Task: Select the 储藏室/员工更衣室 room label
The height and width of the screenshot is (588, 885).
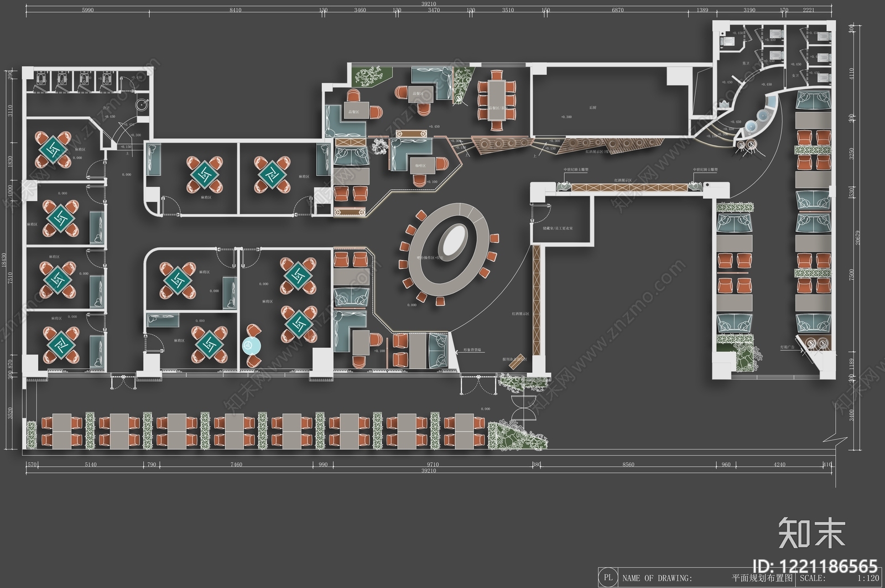Action: tap(558, 228)
